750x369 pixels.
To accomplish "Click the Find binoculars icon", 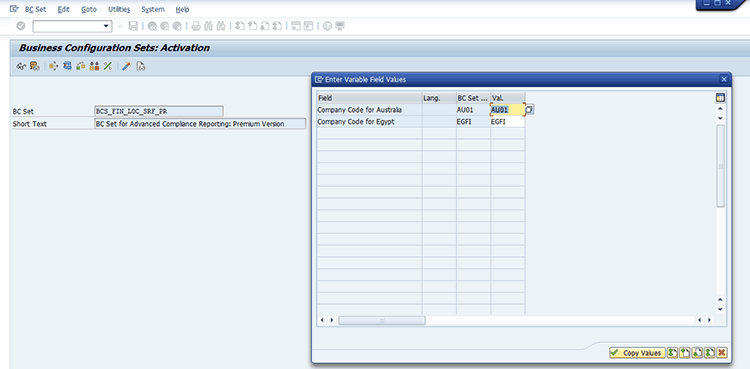I will coord(208,26).
